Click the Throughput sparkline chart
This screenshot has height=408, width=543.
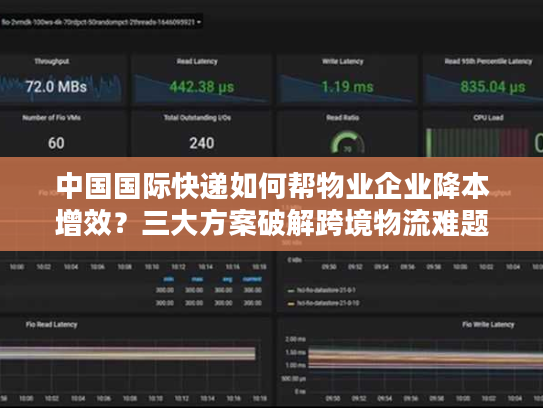point(61,88)
